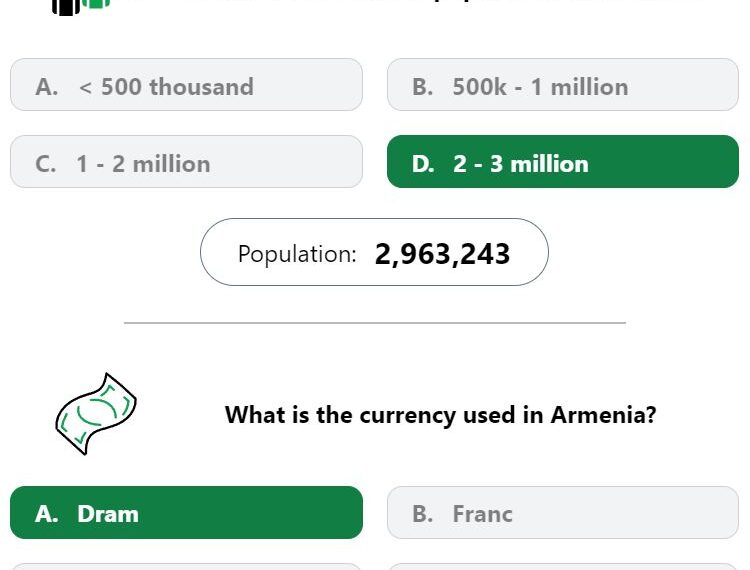The image size is (750, 570).
Task: Click letter A beside Dram
Action: pyautogui.click(x=46, y=514)
